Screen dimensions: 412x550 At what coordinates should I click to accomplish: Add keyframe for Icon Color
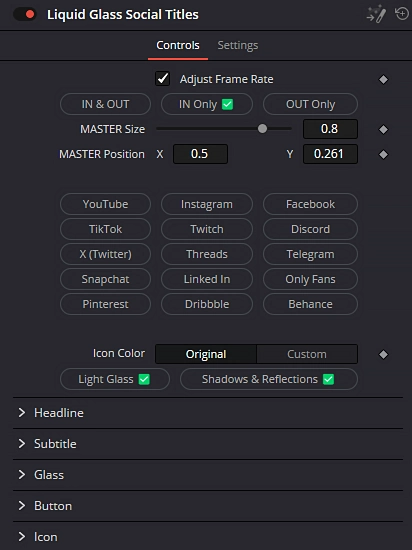click(x=383, y=355)
